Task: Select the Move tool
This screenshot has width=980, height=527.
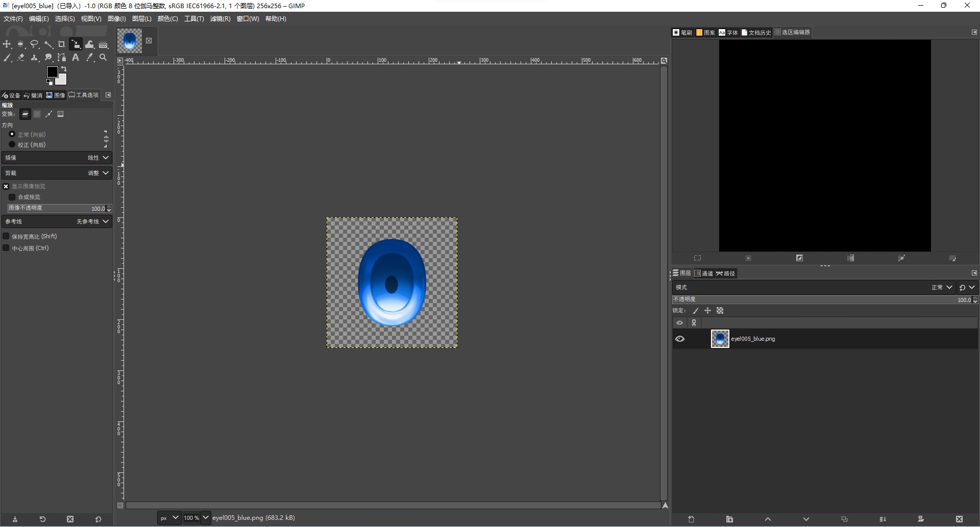Action: click(x=7, y=44)
